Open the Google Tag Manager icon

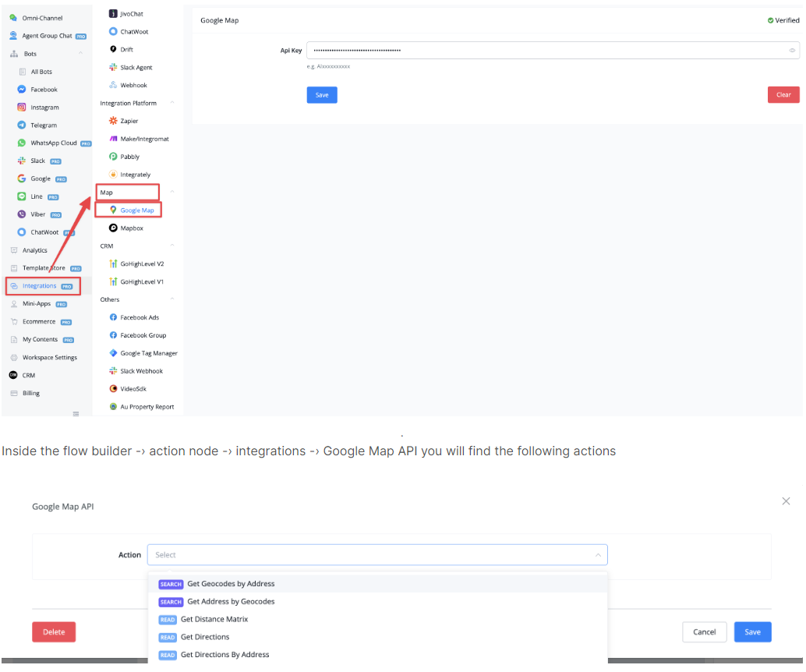[x=113, y=353]
